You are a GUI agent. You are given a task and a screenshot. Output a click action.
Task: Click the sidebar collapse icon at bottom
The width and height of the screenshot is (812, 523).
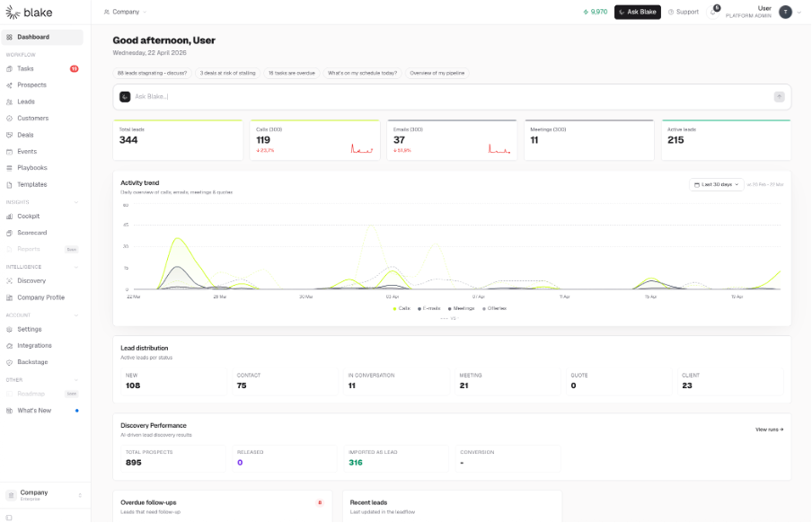click(9, 518)
